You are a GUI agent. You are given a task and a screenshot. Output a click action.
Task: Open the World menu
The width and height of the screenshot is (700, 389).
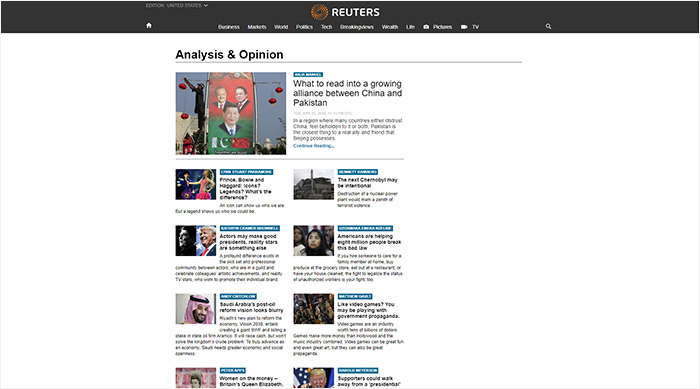point(281,27)
